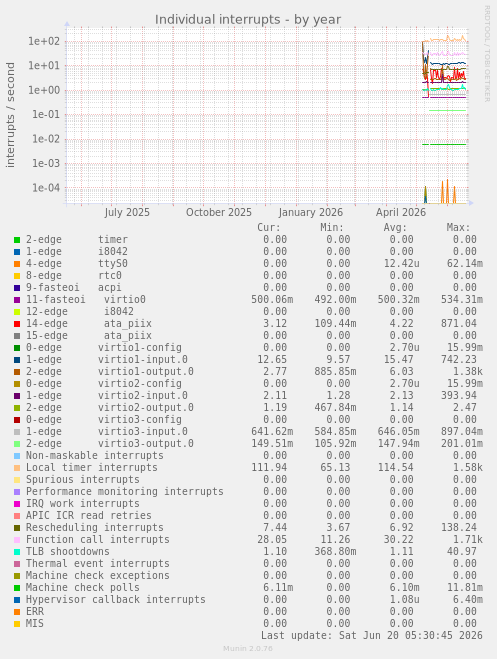Screen dimensions: 497x659
Task: Click the interrupts / second axis title
Action: (x=10, y=115)
